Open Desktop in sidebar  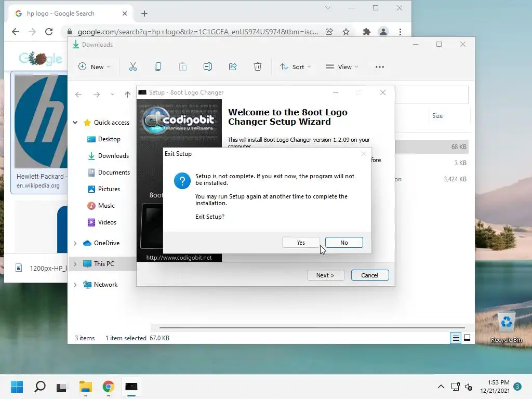pos(104,139)
